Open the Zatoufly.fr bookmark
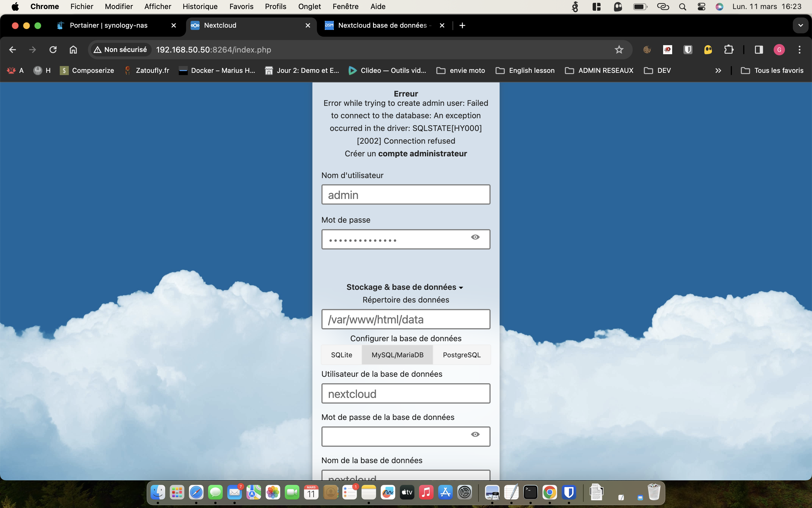 tap(147, 71)
